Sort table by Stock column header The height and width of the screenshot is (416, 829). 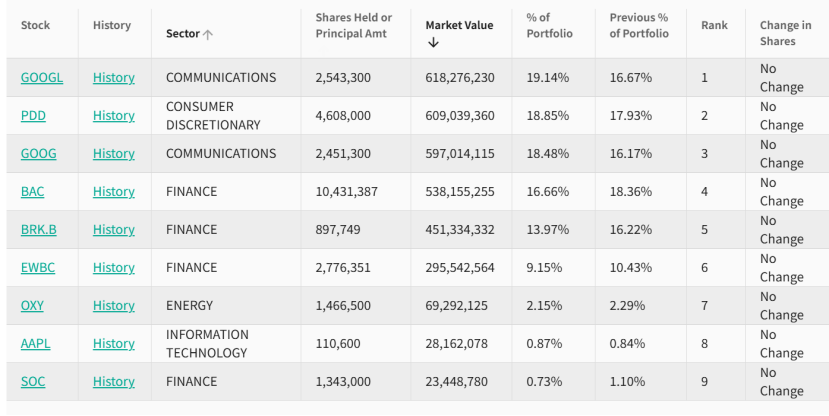point(35,25)
